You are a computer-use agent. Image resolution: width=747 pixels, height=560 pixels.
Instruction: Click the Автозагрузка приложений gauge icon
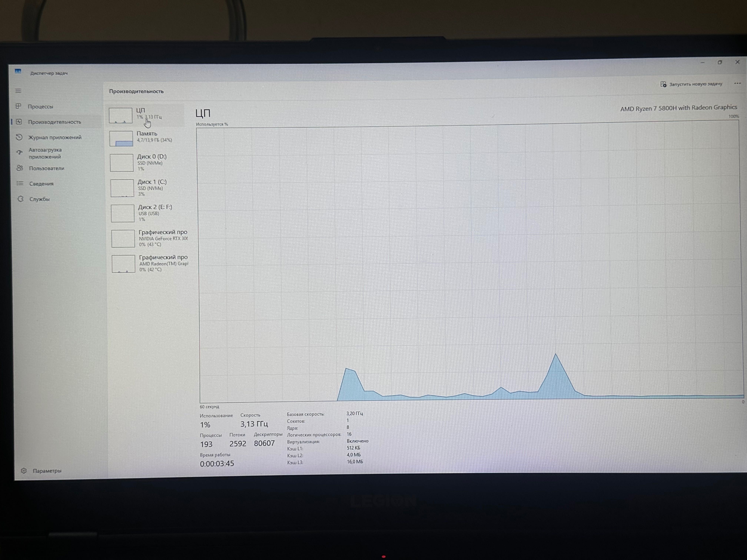click(x=20, y=153)
